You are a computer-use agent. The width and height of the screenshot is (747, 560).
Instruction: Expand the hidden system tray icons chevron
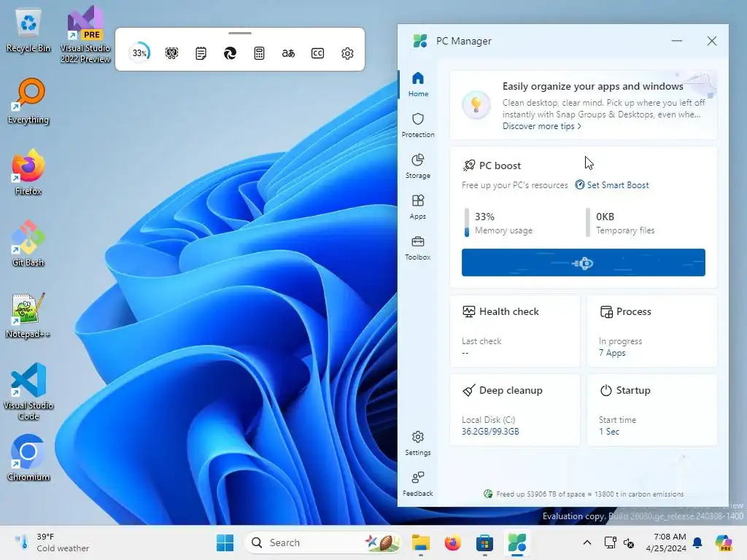click(x=587, y=542)
